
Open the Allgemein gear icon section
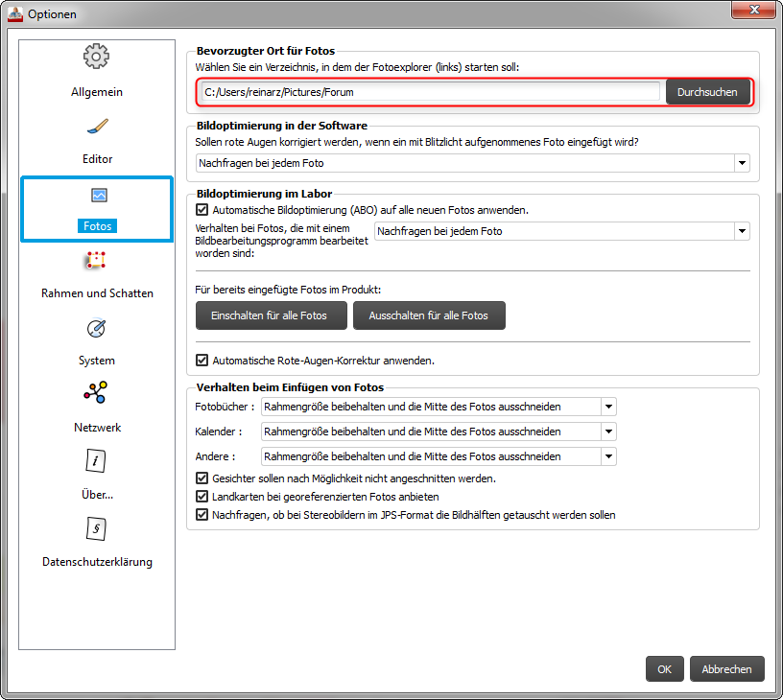tap(96, 58)
